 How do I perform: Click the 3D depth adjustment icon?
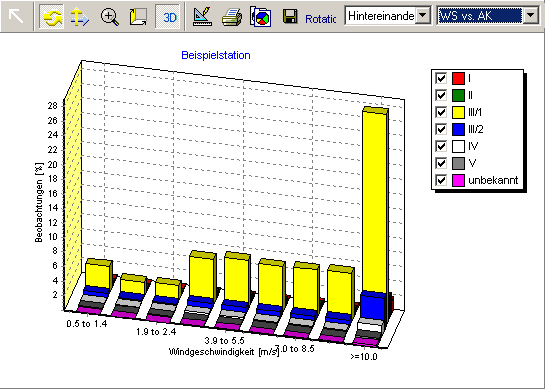(x=138, y=17)
